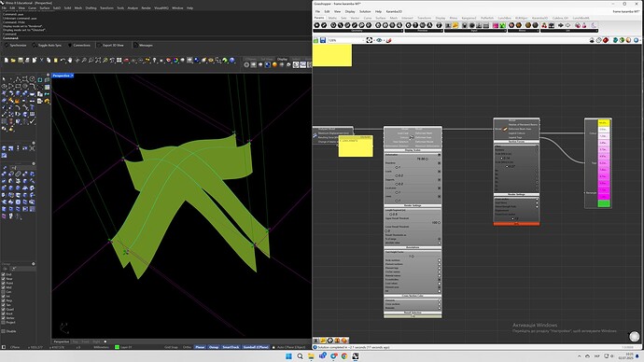Select the Pan hand tool in Rhino toolbar
The height and width of the screenshot is (362, 644).
[70, 61]
